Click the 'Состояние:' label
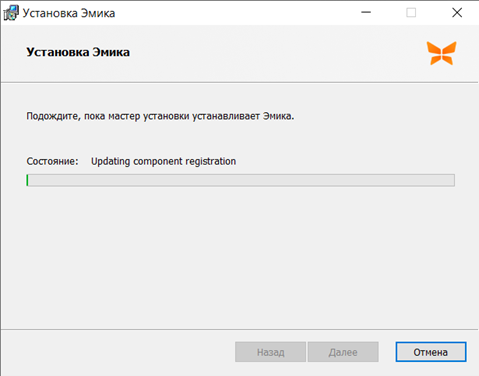The image size is (479, 376). click(52, 161)
